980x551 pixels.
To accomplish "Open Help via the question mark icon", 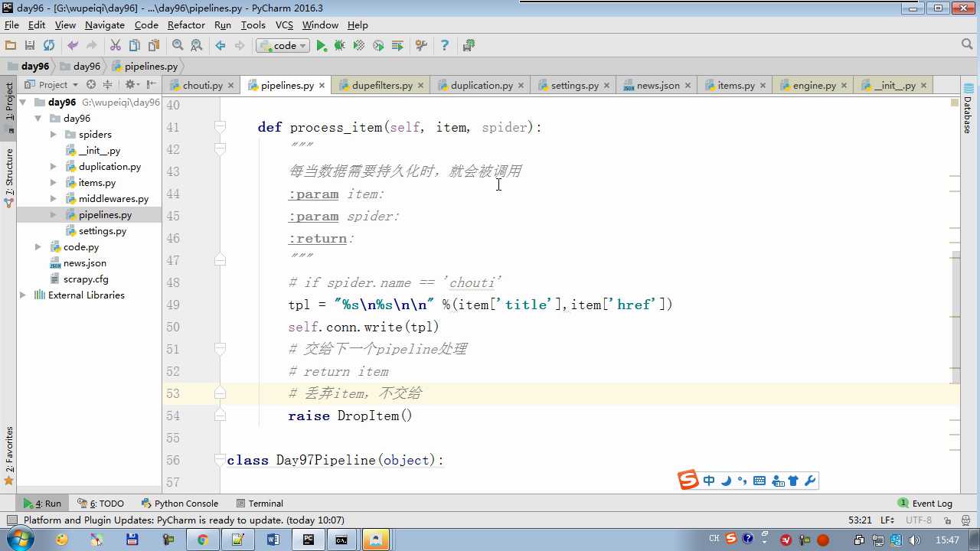I will [x=445, y=46].
